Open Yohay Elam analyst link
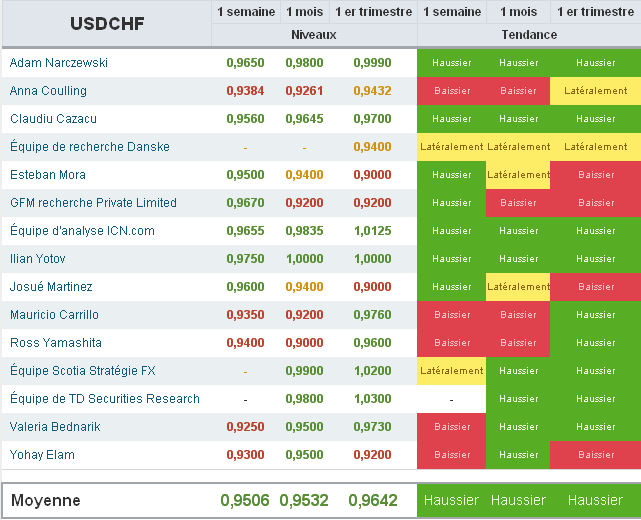Screen dimensions: 641x520 (x=42, y=455)
